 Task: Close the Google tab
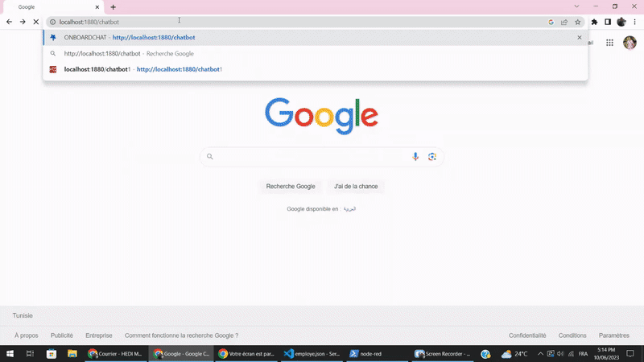(97, 7)
